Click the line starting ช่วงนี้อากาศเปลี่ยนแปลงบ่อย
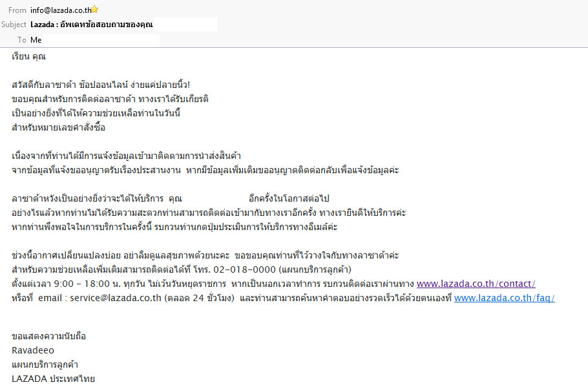588x389 pixels. coord(205,255)
